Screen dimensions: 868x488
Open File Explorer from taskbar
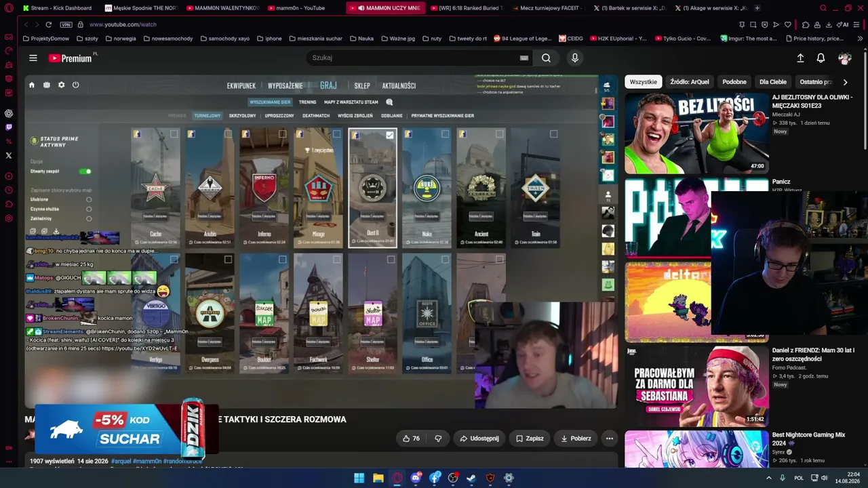(x=378, y=478)
